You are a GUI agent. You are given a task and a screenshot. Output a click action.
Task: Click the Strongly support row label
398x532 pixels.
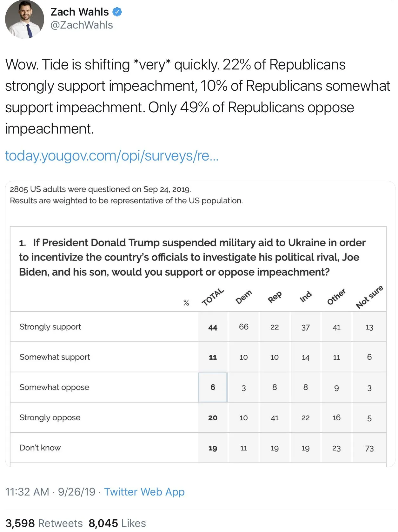pos(50,327)
